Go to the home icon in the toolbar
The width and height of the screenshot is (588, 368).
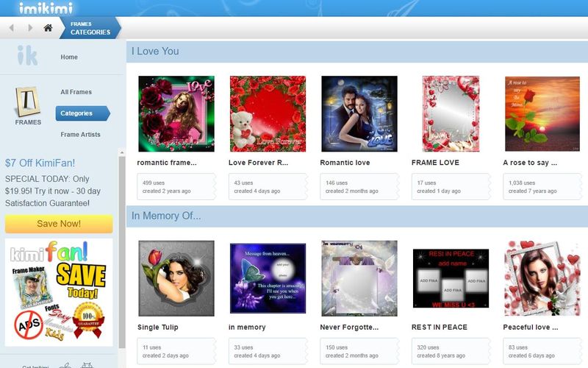click(x=48, y=28)
